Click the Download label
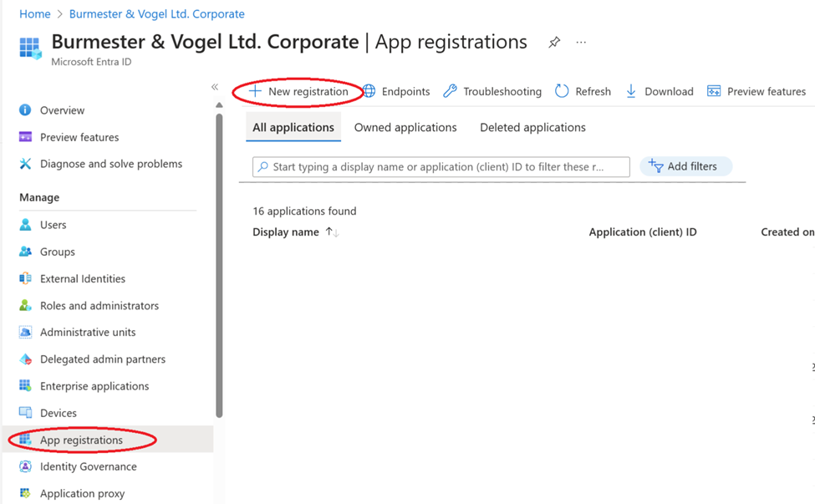 click(x=669, y=91)
